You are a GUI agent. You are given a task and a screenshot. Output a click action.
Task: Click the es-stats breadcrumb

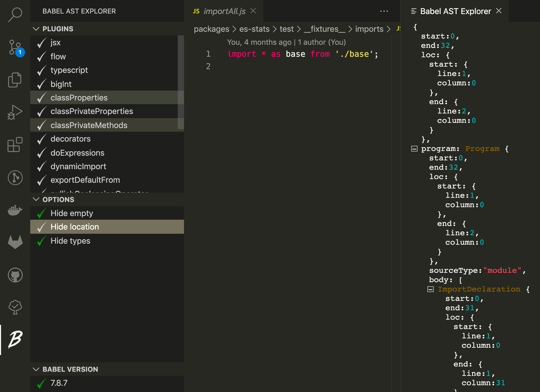click(254, 29)
